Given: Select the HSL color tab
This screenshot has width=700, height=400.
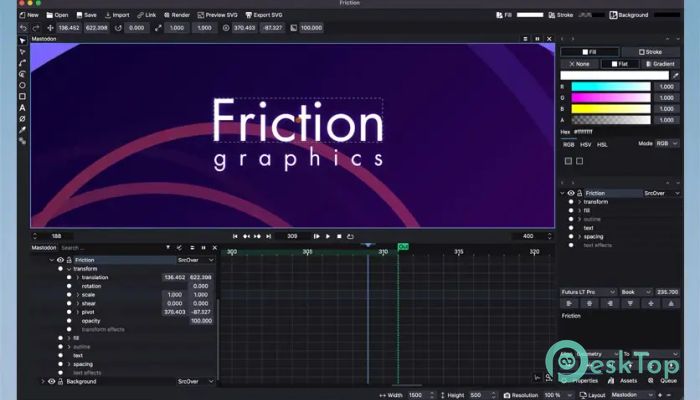Looking at the screenshot, I should point(602,145).
